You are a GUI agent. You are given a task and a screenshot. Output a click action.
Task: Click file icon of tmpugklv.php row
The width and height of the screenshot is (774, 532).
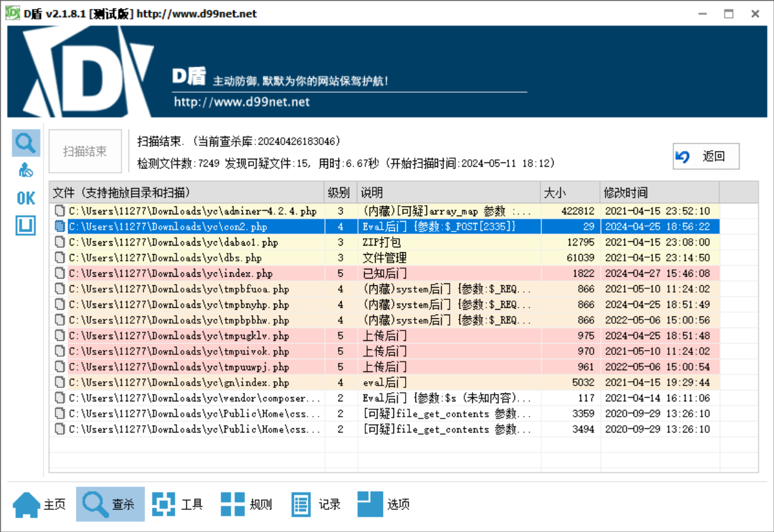coord(60,336)
